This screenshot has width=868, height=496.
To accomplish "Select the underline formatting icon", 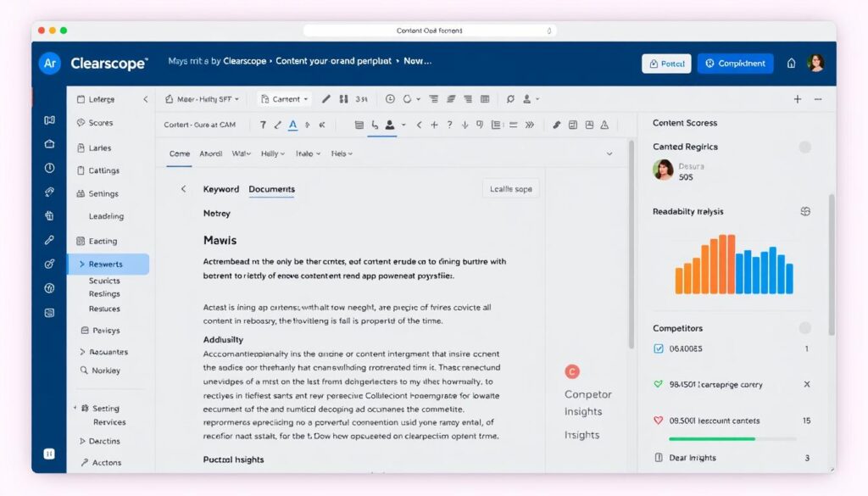I will pyautogui.click(x=292, y=125).
